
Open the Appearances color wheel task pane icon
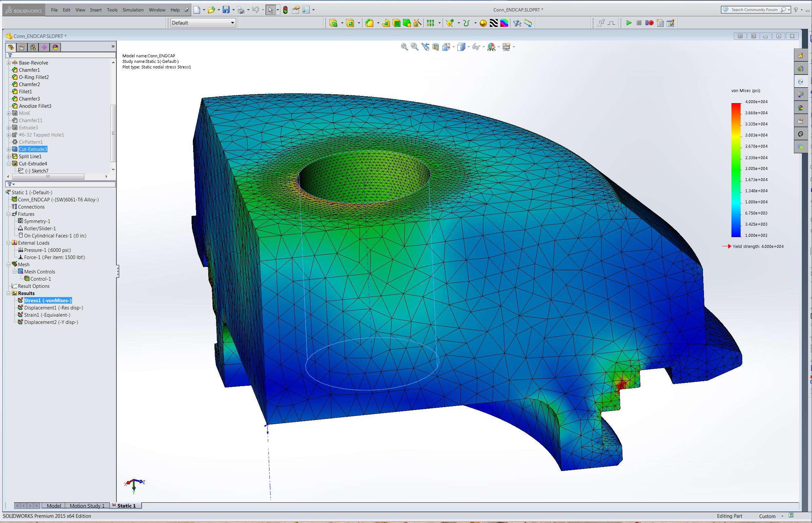pyautogui.click(x=801, y=108)
